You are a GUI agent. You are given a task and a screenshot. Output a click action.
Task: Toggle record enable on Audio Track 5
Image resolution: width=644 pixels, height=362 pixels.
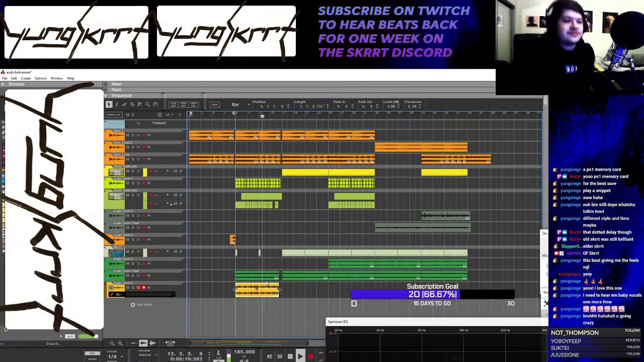(143, 288)
